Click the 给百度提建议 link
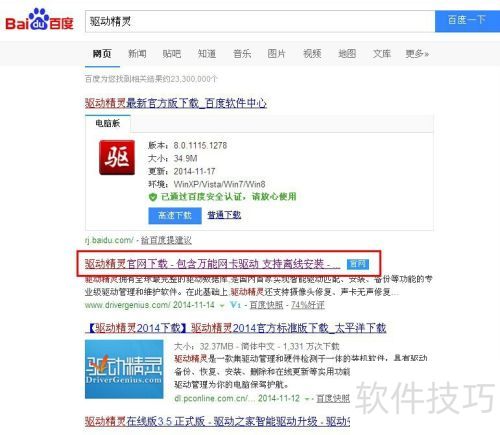 (166, 240)
